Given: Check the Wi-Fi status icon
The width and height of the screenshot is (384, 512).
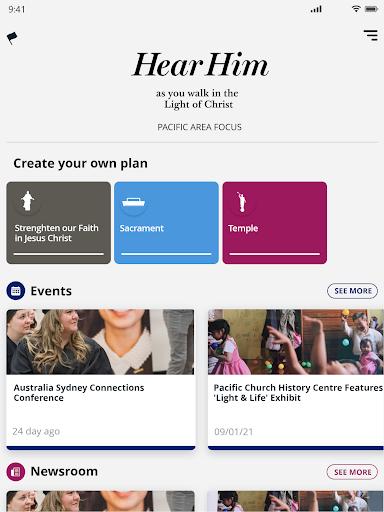Looking at the screenshot, I should pos(356,9).
